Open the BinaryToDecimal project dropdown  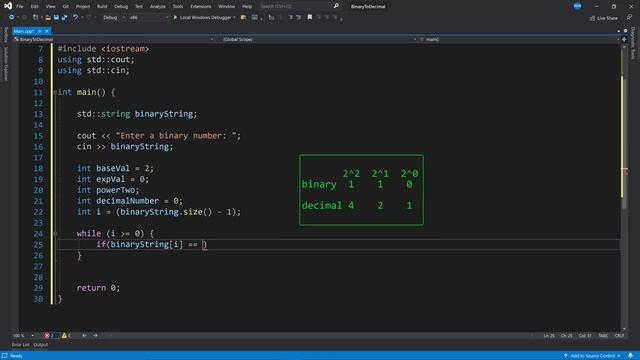coord(113,40)
